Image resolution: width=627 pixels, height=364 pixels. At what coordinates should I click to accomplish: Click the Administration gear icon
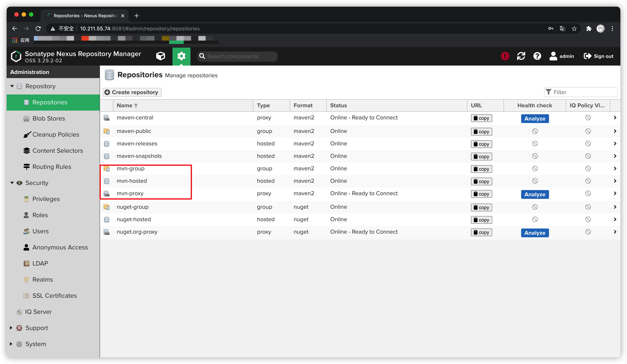point(181,56)
